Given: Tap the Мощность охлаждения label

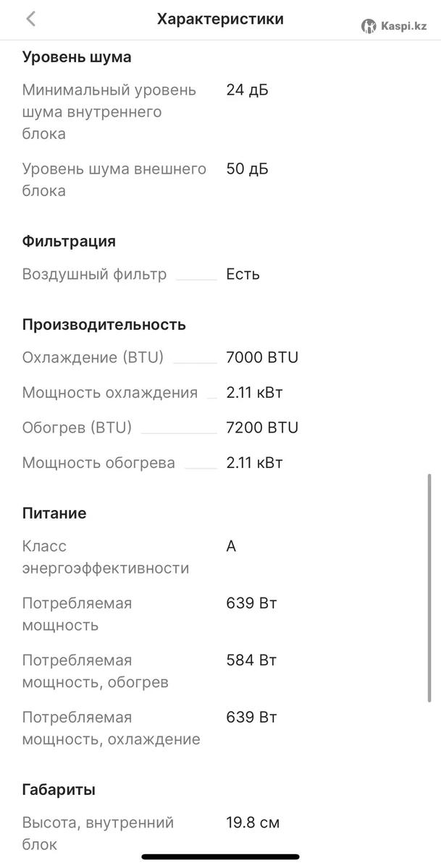Looking at the screenshot, I should (110, 393).
